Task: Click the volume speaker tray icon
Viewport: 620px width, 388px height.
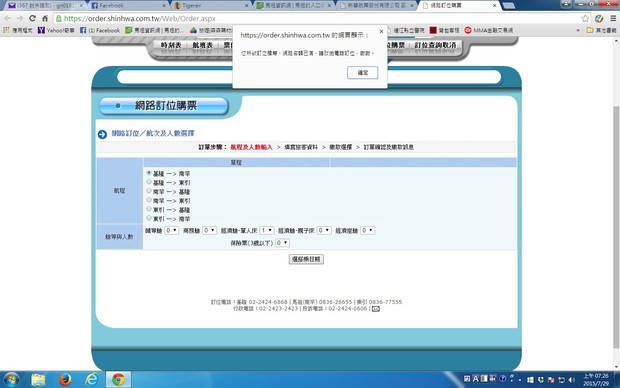Action: point(571,380)
